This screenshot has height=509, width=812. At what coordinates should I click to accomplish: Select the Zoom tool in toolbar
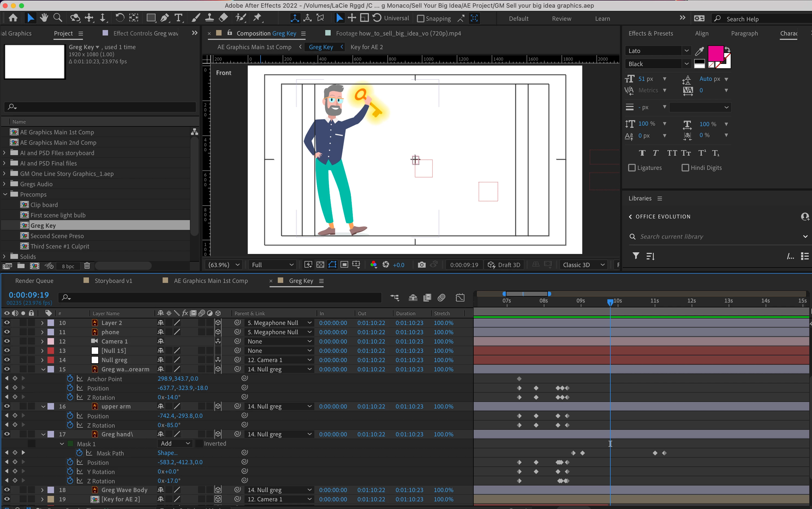(x=58, y=18)
